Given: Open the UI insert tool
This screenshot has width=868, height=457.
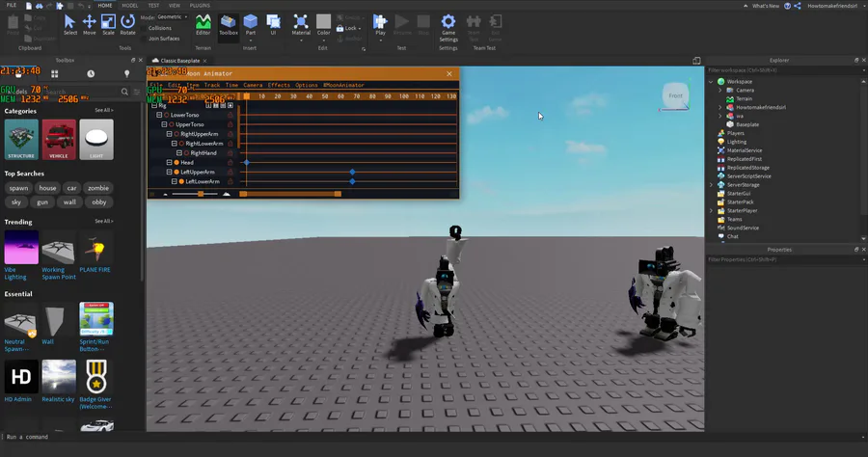Looking at the screenshot, I should (x=273, y=25).
